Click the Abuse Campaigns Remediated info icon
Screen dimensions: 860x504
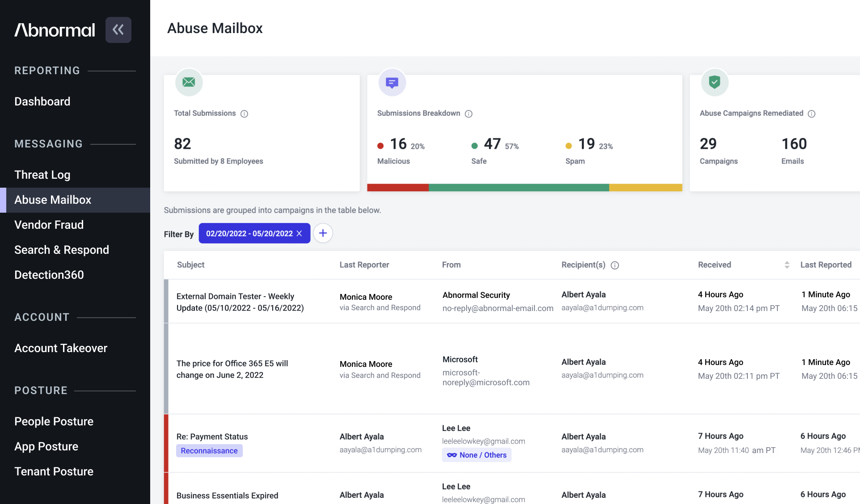(812, 114)
